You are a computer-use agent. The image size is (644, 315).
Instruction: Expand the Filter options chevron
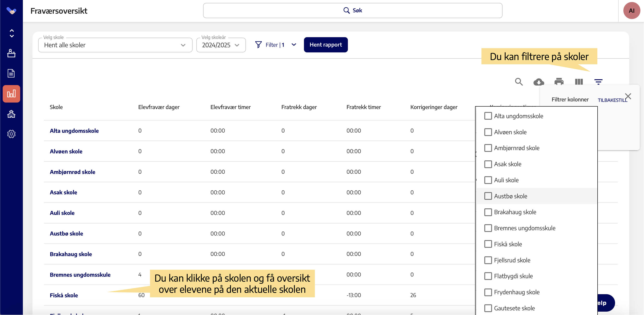[294, 45]
